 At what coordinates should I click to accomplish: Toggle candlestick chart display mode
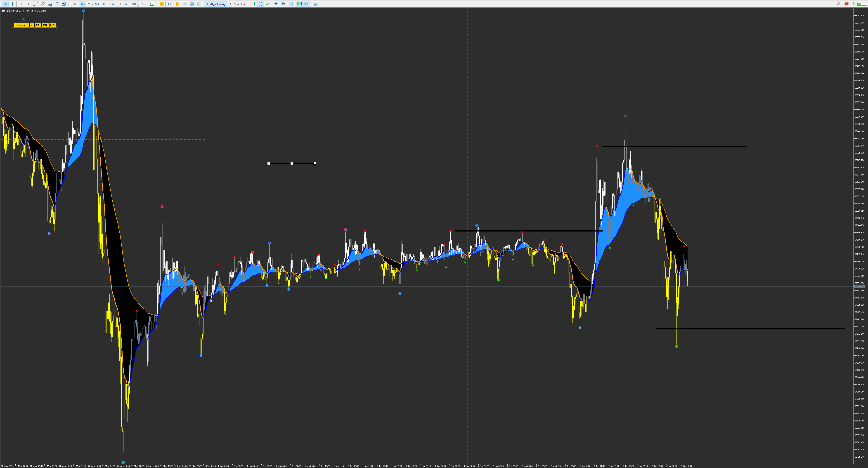[260, 4]
